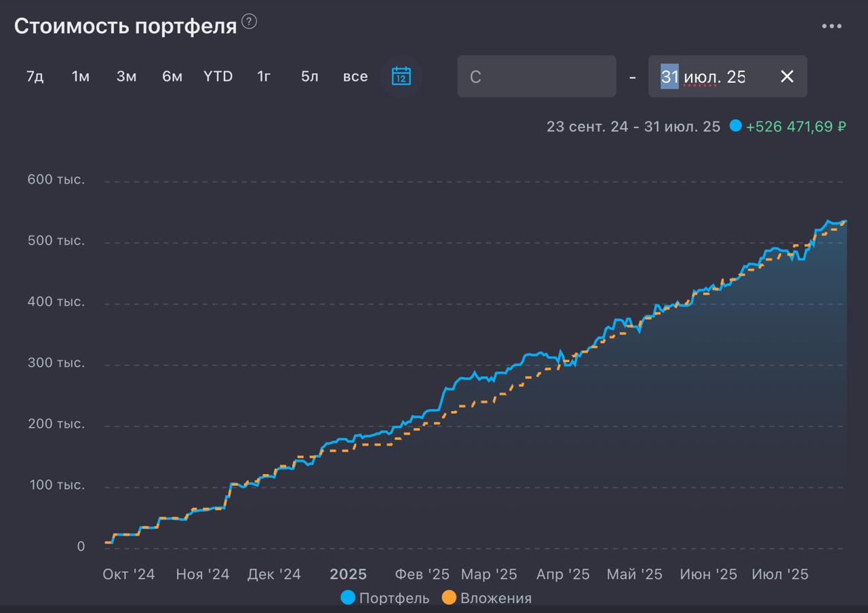Switch to the 3м period
The height and width of the screenshot is (613, 868).
126,77
